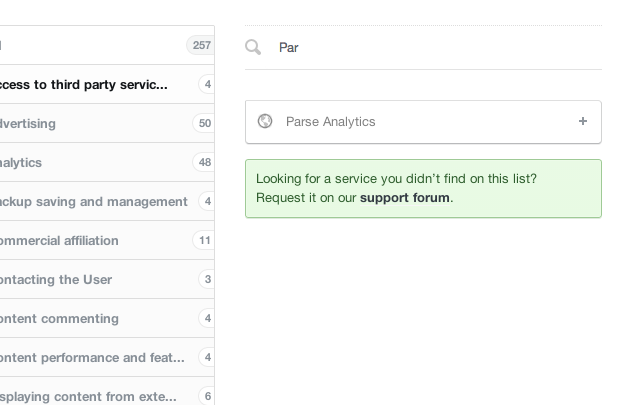This screenshot has height=405, width=630.
Task: Click the 6 badge beside Displaying content
Action: tap(207, 396)
